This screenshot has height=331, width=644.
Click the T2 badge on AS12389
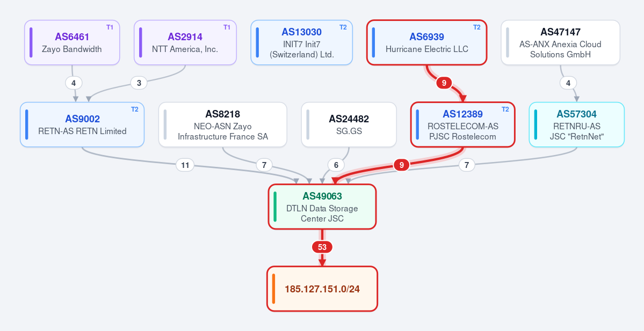click(x=505, y=109)
